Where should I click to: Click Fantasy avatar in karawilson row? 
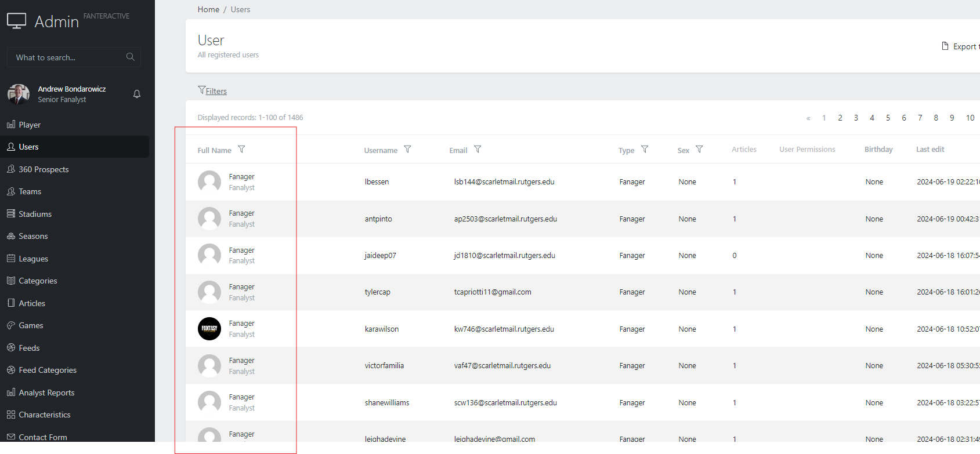pyautogui.click(x=209, y=329)
